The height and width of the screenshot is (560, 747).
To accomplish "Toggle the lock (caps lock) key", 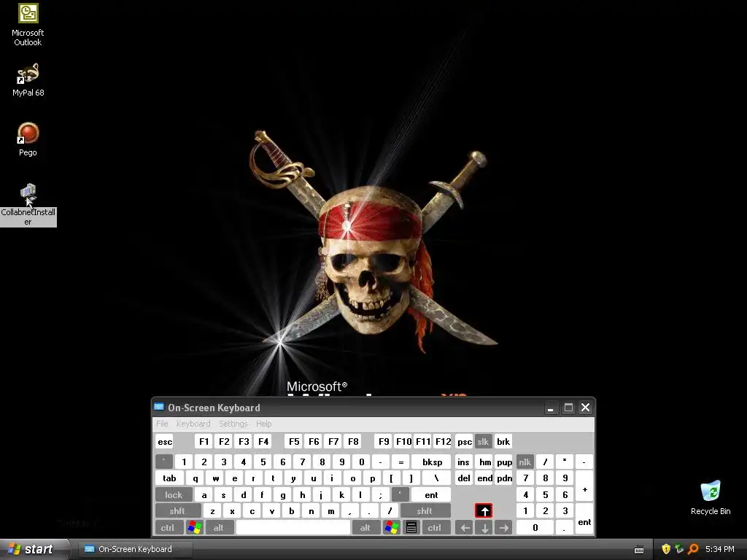I will (174, 495).
